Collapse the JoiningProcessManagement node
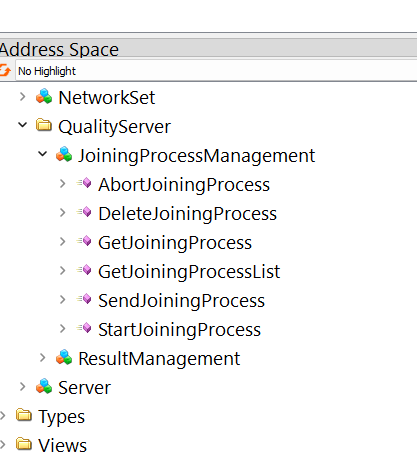This screenshot has height=469, width=417. 42,154
